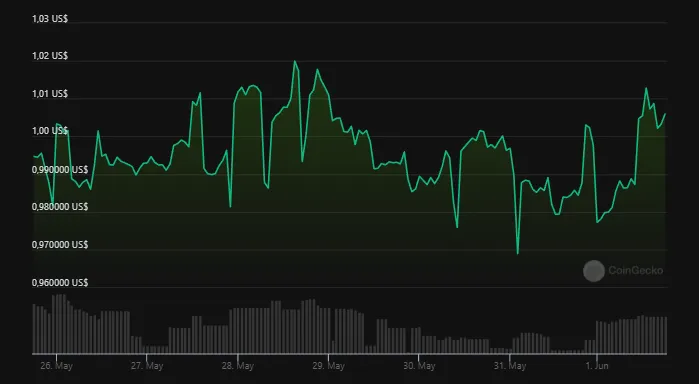Select the 1. Jun date label
This screenshot has height=384, width=699.
pos(597,366)
